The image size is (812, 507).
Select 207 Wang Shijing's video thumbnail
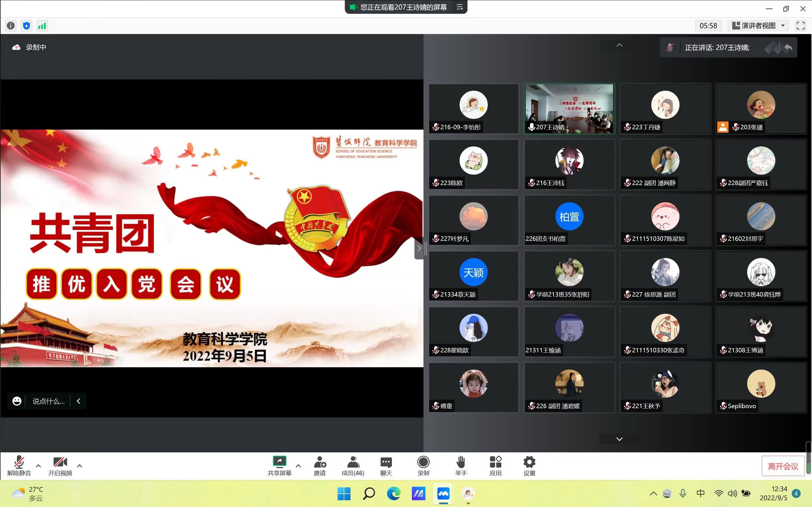(x=569, y=109)
